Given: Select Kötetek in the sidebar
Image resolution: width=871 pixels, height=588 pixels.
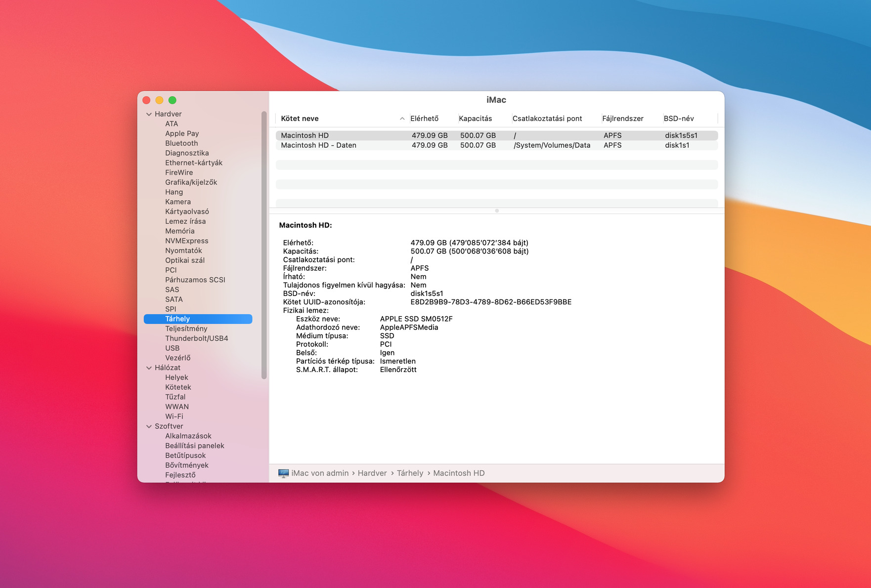Looking at the screenshot, I should [178, 387].
